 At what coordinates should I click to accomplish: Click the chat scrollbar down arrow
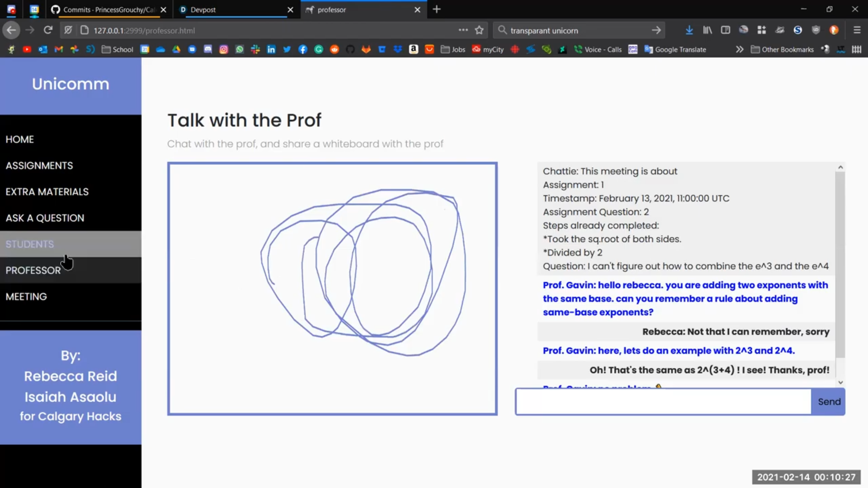click(x=840, y=382)
